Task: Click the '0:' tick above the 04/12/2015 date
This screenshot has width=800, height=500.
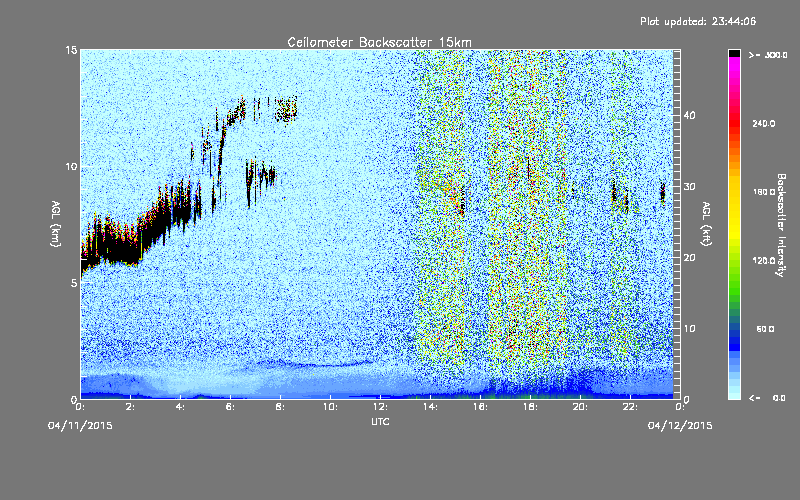Action: pos(680,407)
